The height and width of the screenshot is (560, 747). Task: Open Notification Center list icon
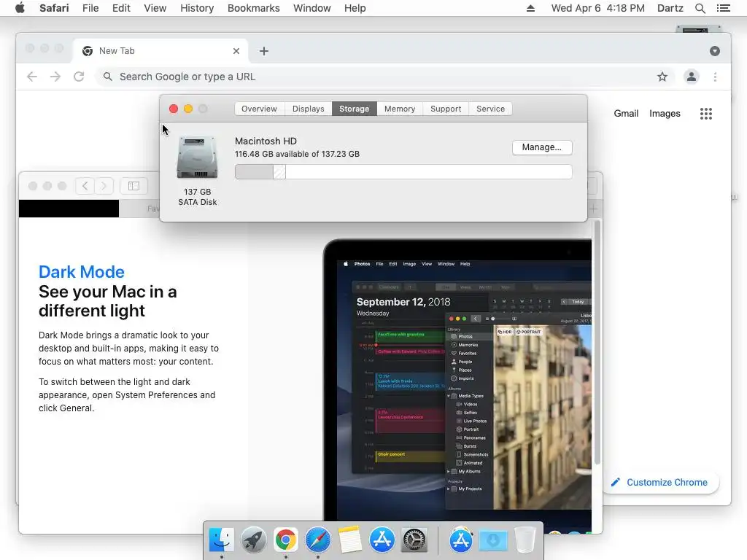(x=723, y=8)
